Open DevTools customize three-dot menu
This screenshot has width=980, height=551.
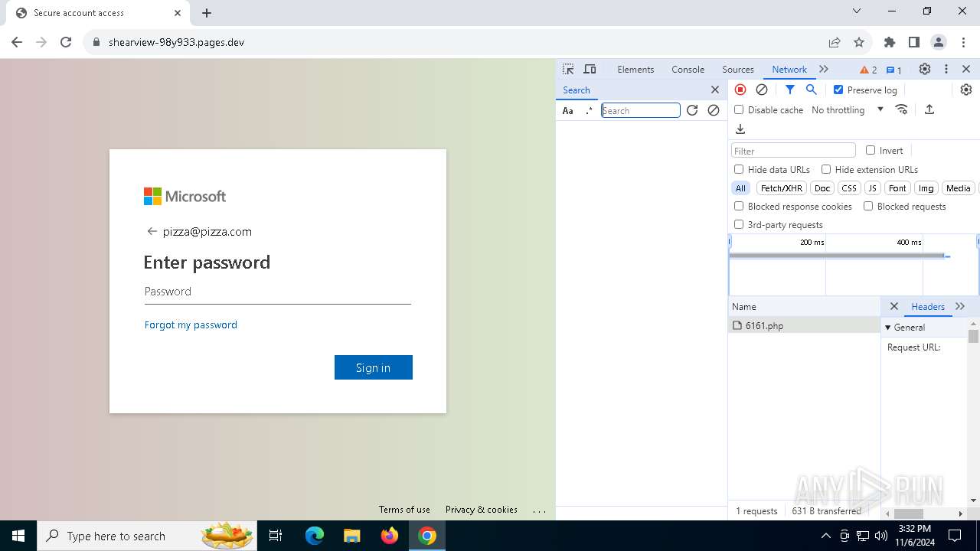pos(946,69)
